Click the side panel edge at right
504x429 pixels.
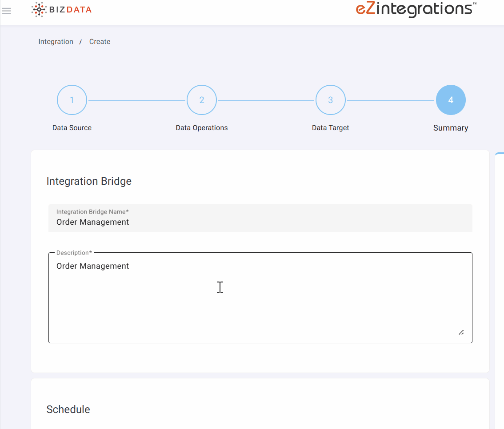point(500,289)
